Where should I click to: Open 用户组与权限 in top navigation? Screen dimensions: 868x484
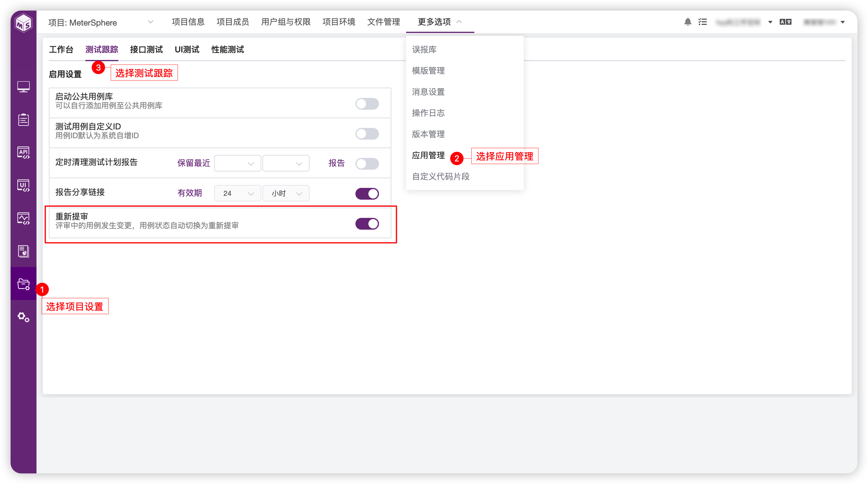pos(286,22)
